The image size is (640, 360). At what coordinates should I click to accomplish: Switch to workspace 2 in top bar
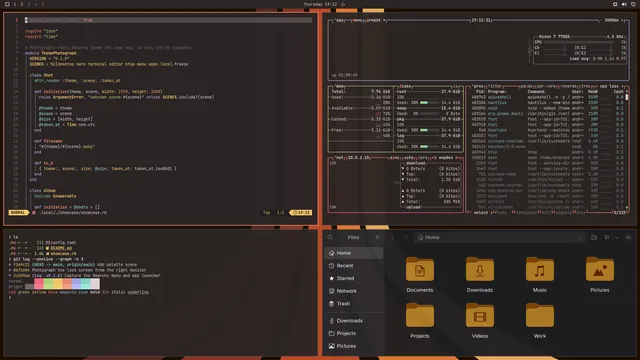22,4
